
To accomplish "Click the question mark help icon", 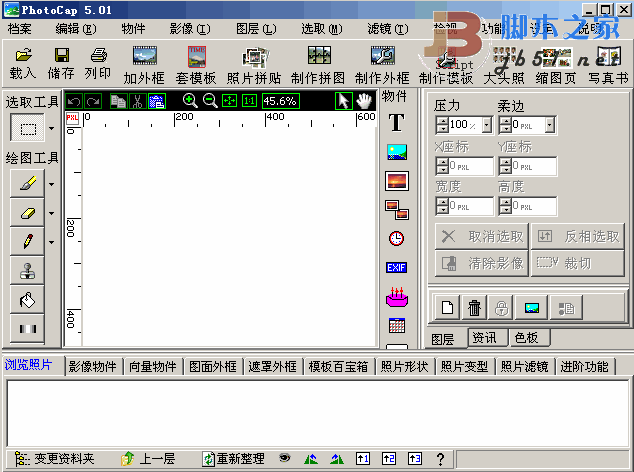I will [440, 459].
